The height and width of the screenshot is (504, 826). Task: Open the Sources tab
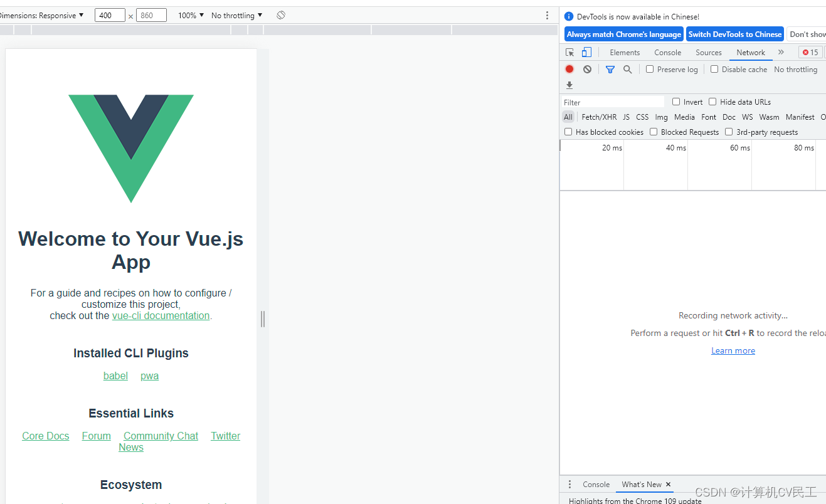709,53
